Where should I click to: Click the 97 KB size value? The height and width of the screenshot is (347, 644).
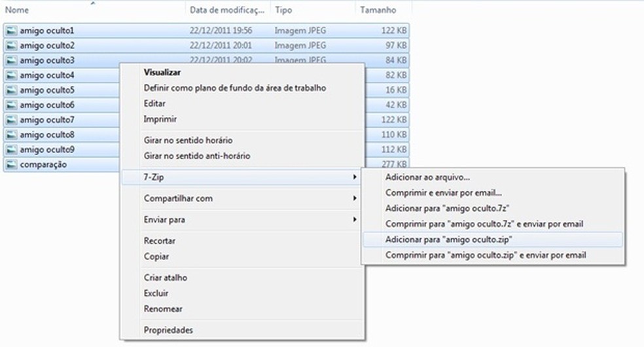(x=396, y=45)
